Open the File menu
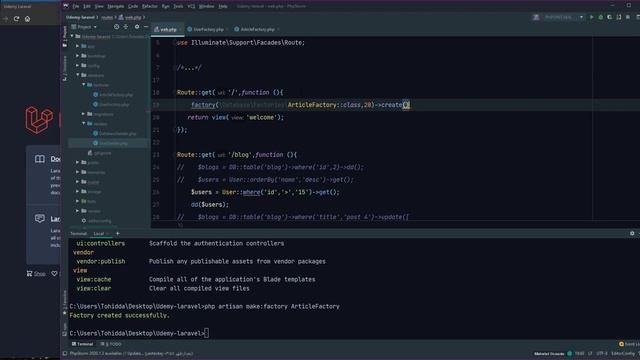The height and width of the screenshot is (360, 640). pos(76,6)
